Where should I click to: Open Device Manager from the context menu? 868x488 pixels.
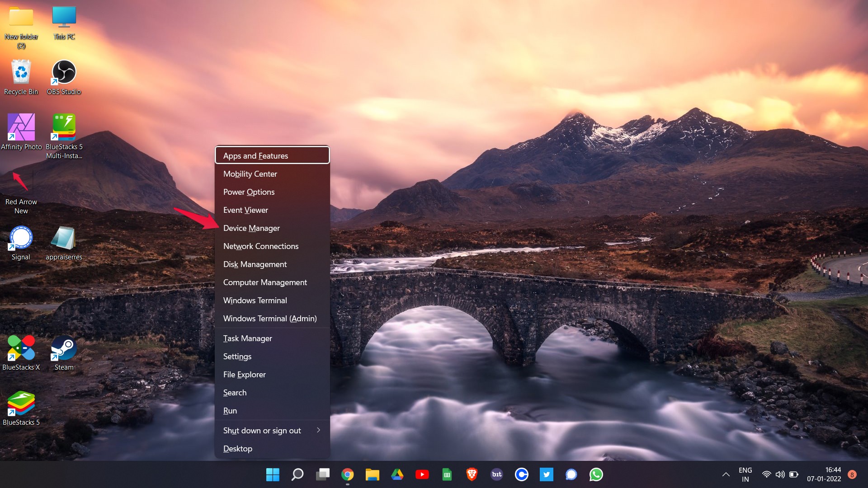tap(251, 228)
